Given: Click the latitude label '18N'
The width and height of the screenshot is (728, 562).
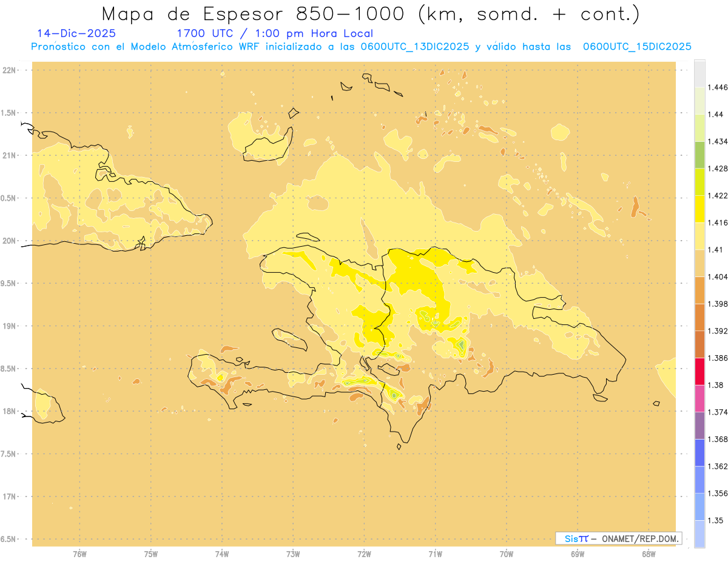Looking at the screenshot, I should [x=10, y=411].
